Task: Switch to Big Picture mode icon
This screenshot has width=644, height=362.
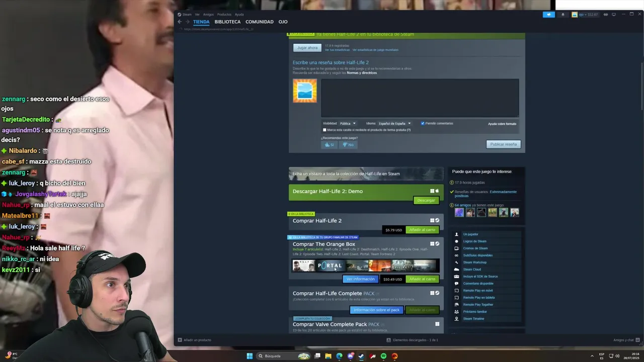Action: point(614,15)
